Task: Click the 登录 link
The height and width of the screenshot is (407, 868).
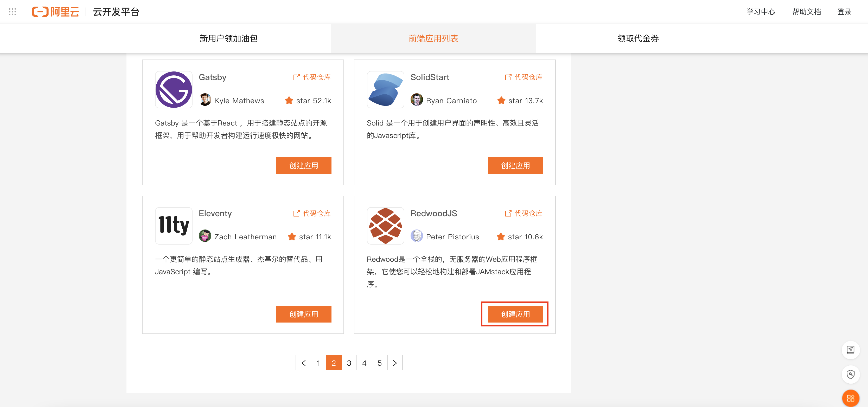Action: [845, 11]
